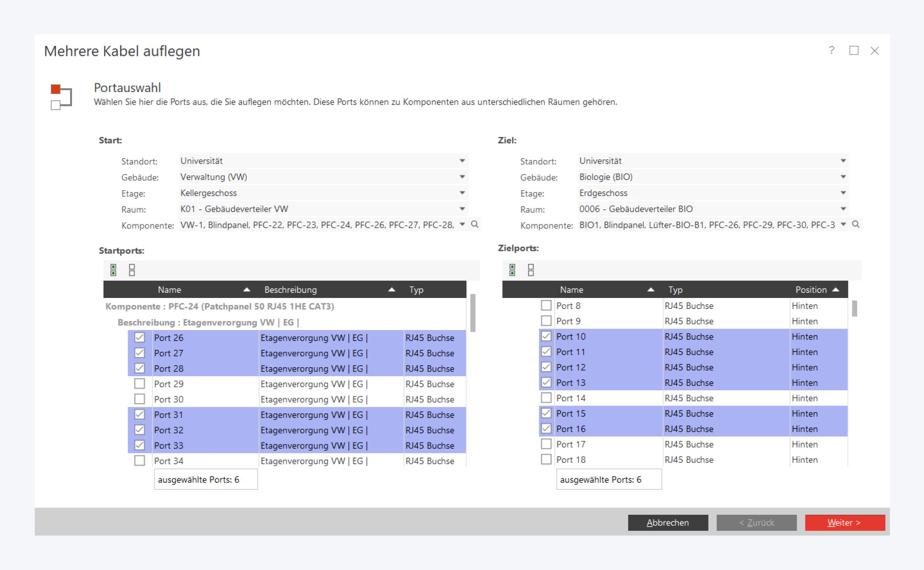Click the Startports vertical scrollbar thumb

pos(473,313)
